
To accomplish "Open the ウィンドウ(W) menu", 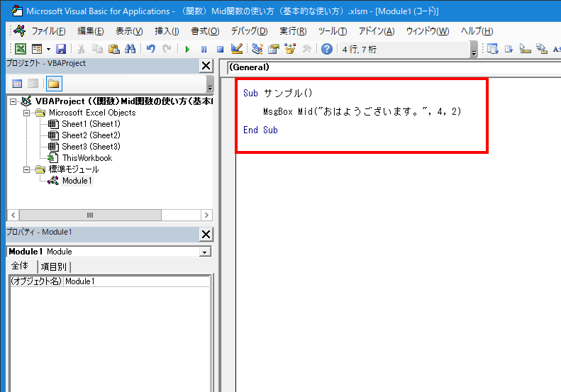I will [x=428, y=31].
